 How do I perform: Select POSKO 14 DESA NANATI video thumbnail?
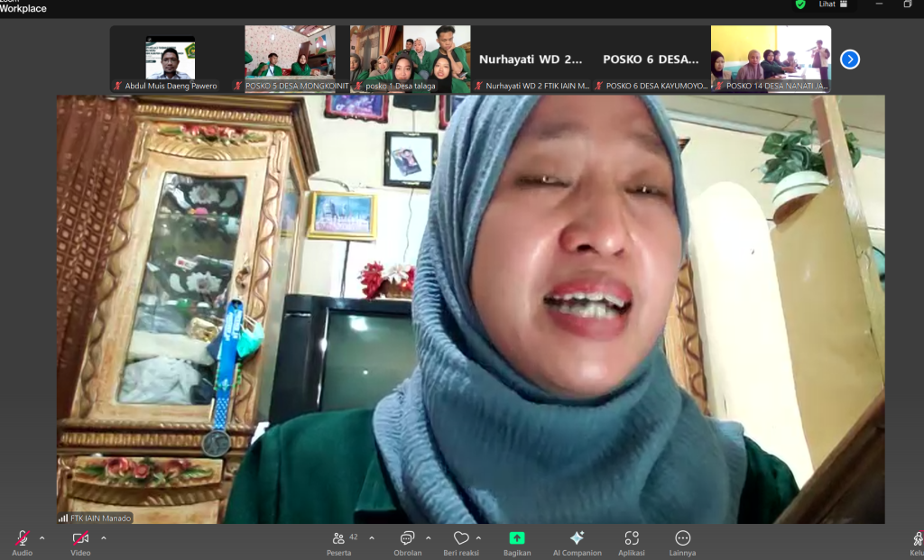click(x=771, y=59)
